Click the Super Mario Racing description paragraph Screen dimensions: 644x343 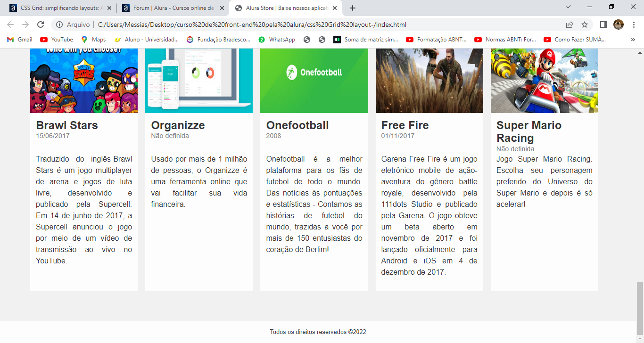(545, 181)
